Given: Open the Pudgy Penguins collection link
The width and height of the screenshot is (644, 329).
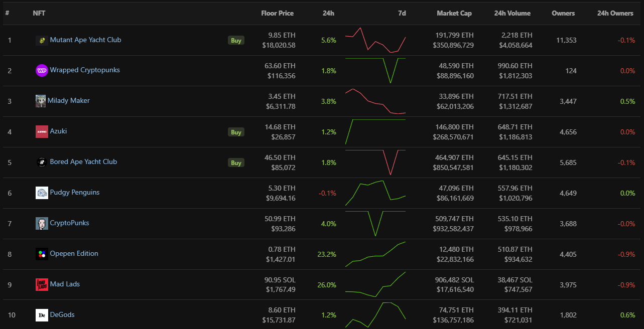Looking at the screenshot, I should [x=75, y=192].
